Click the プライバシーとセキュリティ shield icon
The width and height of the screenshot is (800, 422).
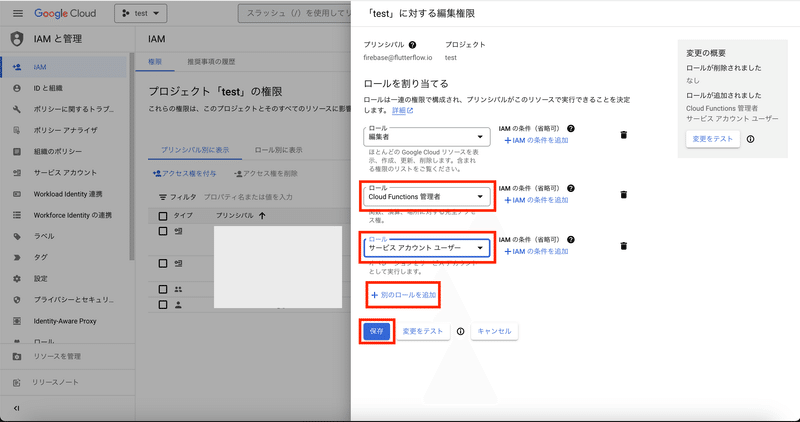click(17, 300)
